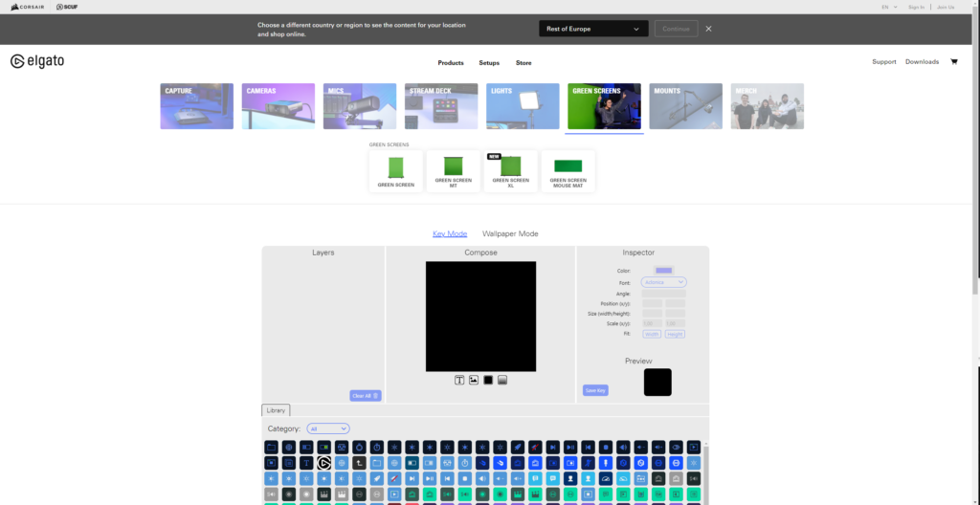Click the SCUF logo in the top bar

(67, 7)
